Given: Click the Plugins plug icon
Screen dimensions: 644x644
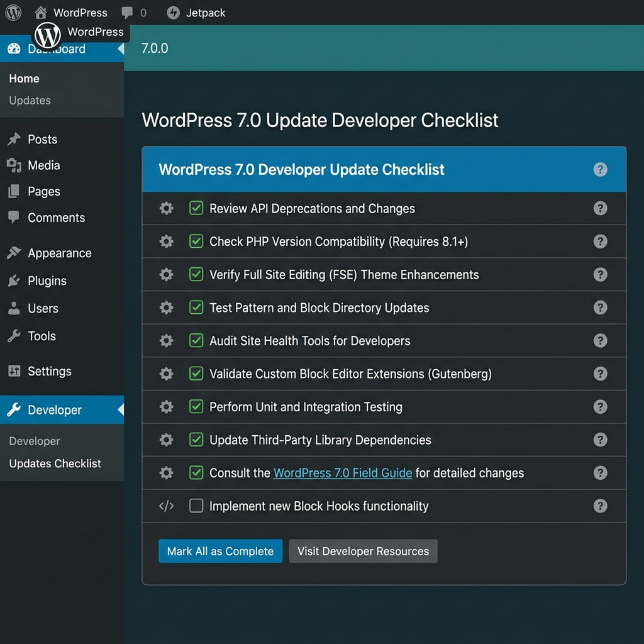Looking at the screenshot, I should [x=14, y=280].
